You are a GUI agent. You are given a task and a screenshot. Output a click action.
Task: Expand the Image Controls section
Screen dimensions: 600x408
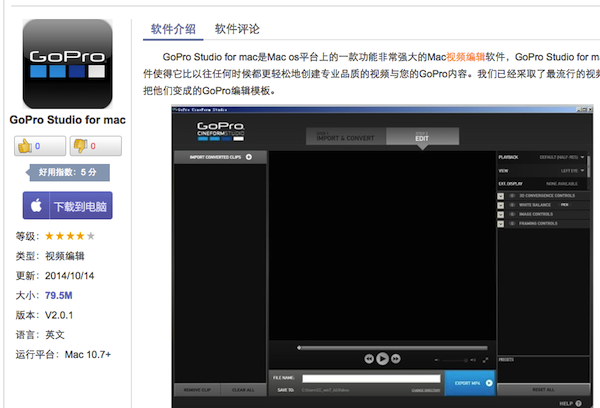[501, 214]
